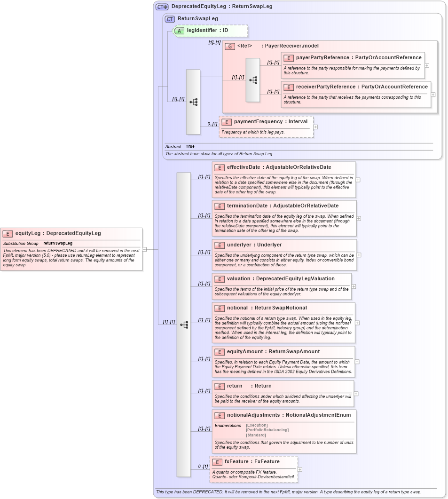The height and width of the screenshot is (499, 448).
Task: Click the E icon on notionalAdjustments
Action: tap(219, 415)
